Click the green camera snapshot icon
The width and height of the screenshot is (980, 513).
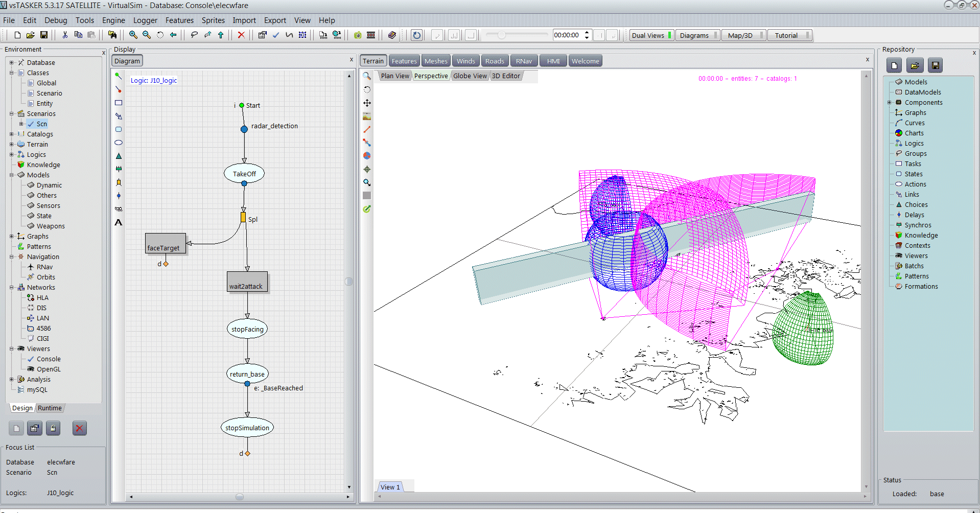click(x=358, y=35)
